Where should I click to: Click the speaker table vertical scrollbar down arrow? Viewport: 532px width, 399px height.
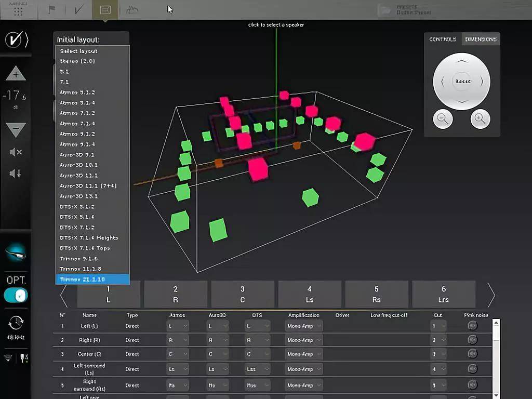496,394
